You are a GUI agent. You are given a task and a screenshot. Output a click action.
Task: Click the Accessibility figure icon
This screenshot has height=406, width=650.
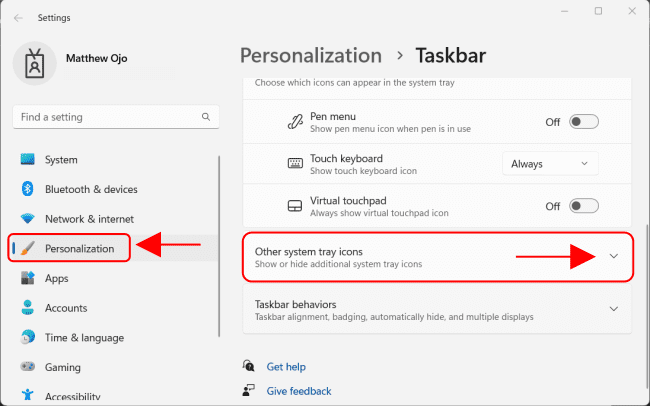28,395
